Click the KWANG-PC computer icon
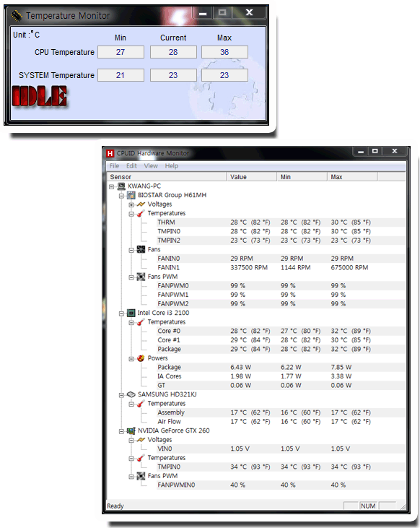 (121, 186)
